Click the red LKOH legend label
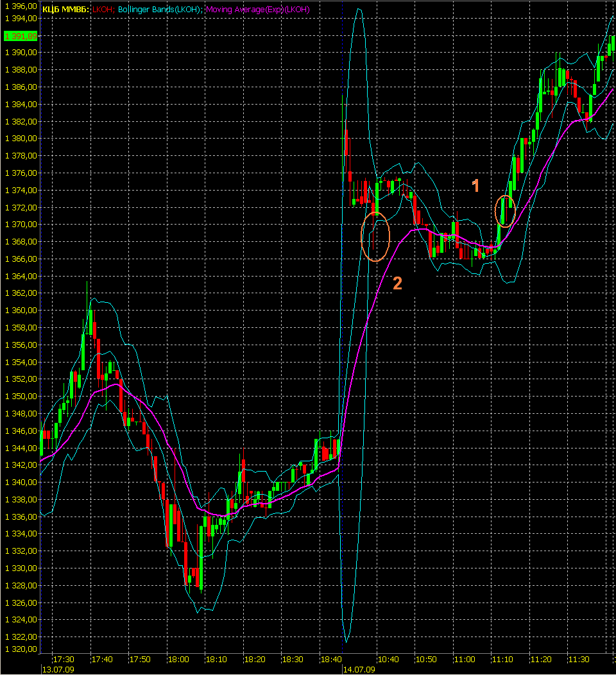Viewport: 616px width, 675px height. click(x=103, y=10)
